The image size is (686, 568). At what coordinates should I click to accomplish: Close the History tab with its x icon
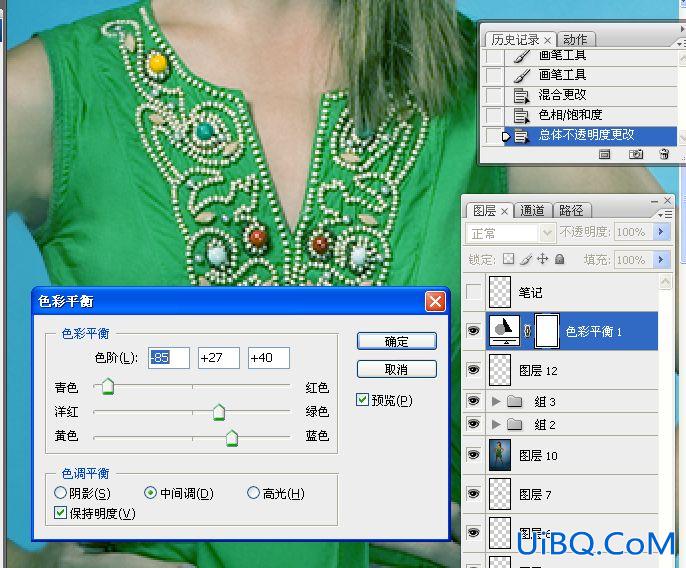[x=547, y=40]
